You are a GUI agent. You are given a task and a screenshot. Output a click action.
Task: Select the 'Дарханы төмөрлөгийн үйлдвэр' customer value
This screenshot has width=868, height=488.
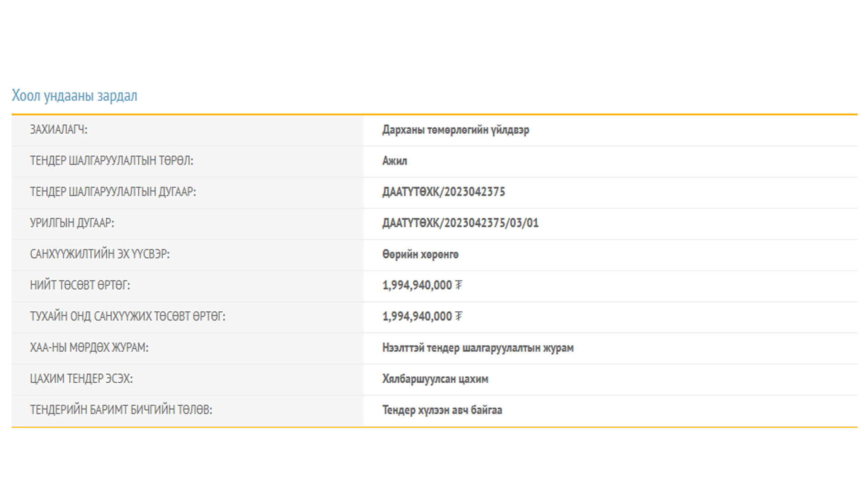(455, 130)
